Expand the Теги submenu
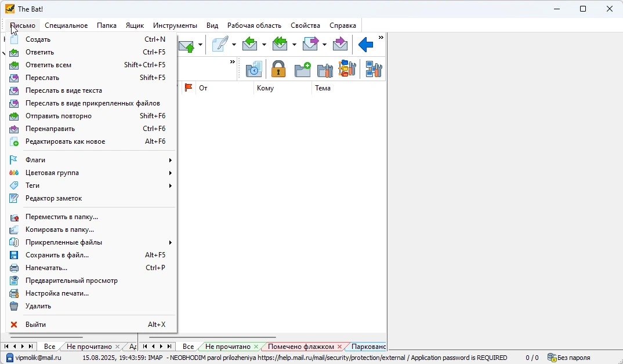Screen dimensions: 623x364 click(92, 185)
